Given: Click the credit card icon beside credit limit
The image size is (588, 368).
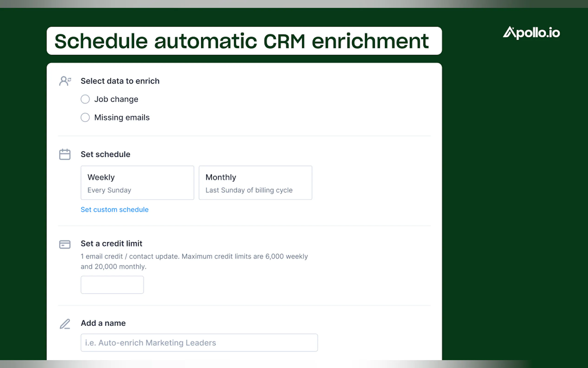Looking at the screenshot, I should point(65,244).
